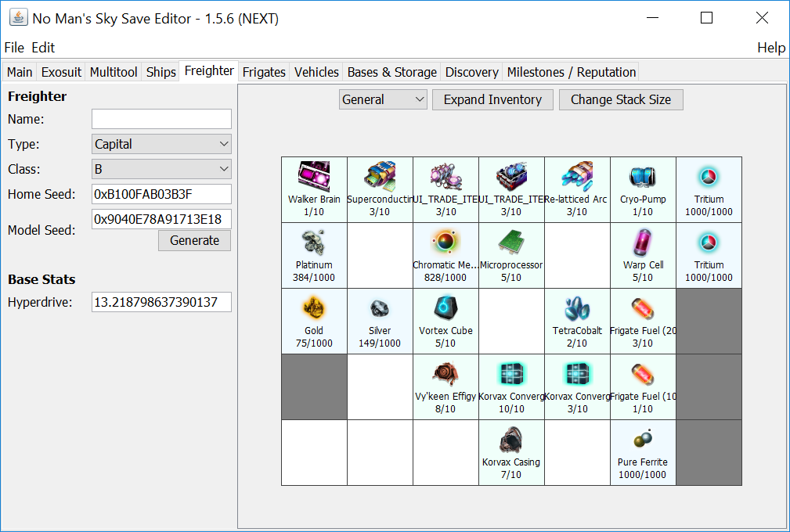Select the Re-latticed Arc item icon
Image resolution: width=790 pixels, height=532 pixels.
pos(577,176)
